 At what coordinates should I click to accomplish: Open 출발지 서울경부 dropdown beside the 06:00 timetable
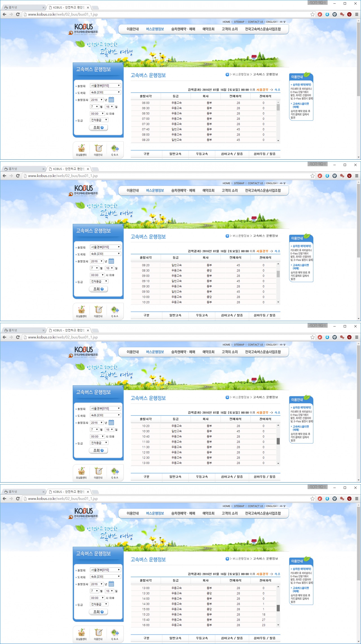point(105,86)
